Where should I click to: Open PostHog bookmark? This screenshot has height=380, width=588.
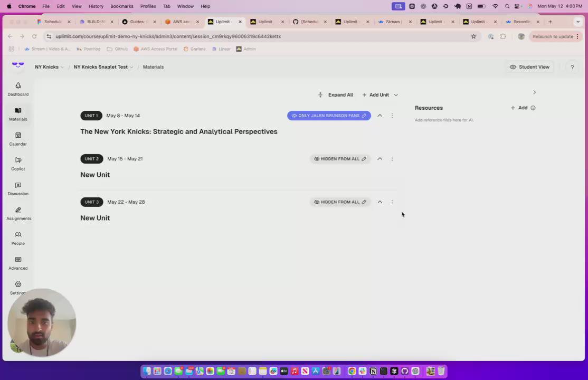(x=89, y=49)
